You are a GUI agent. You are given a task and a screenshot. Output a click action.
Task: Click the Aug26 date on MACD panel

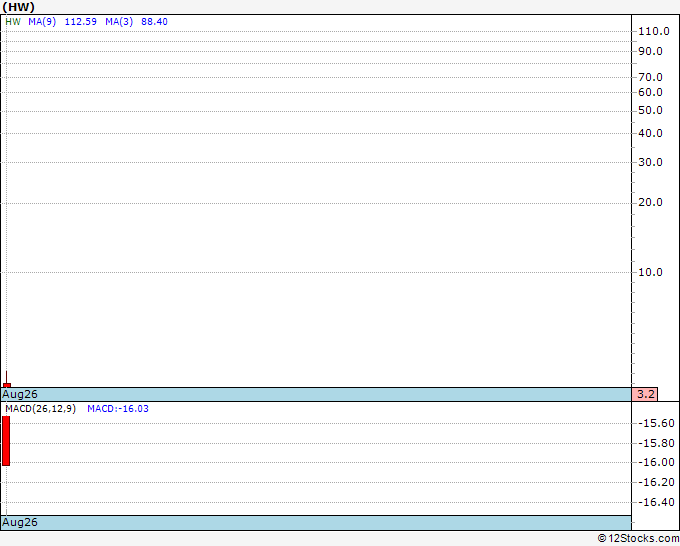tap(20, 522)
